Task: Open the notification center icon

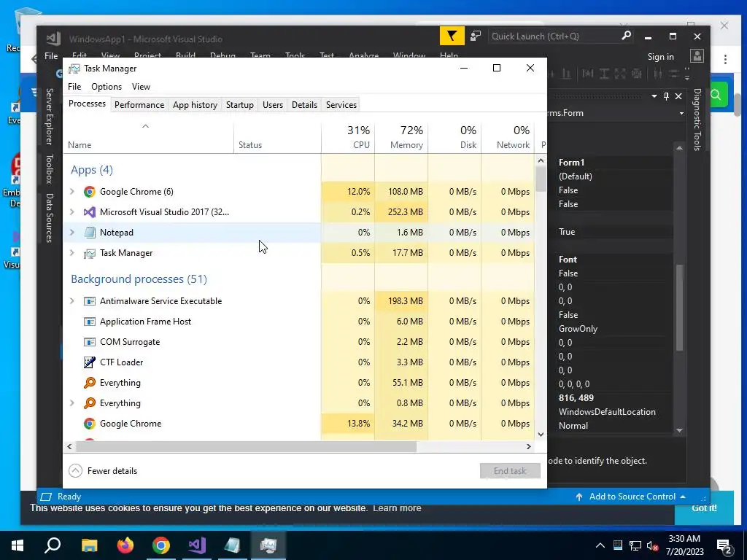Action: coord(724,546)
